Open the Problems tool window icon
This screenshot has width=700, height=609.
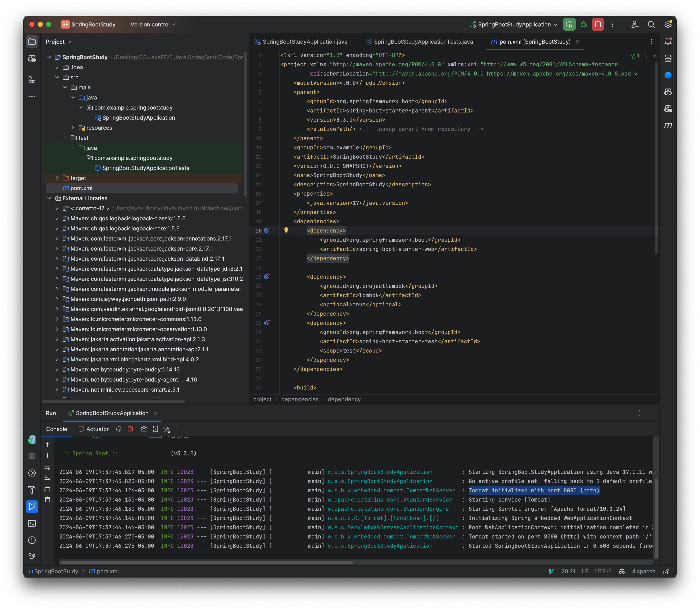click(32, 540)
